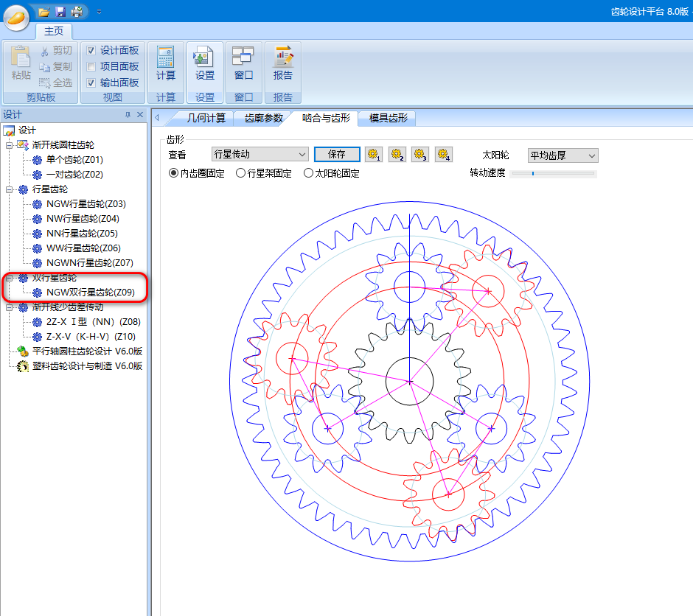
Task: Pin the 设计 panel
Action: point(128,115)
